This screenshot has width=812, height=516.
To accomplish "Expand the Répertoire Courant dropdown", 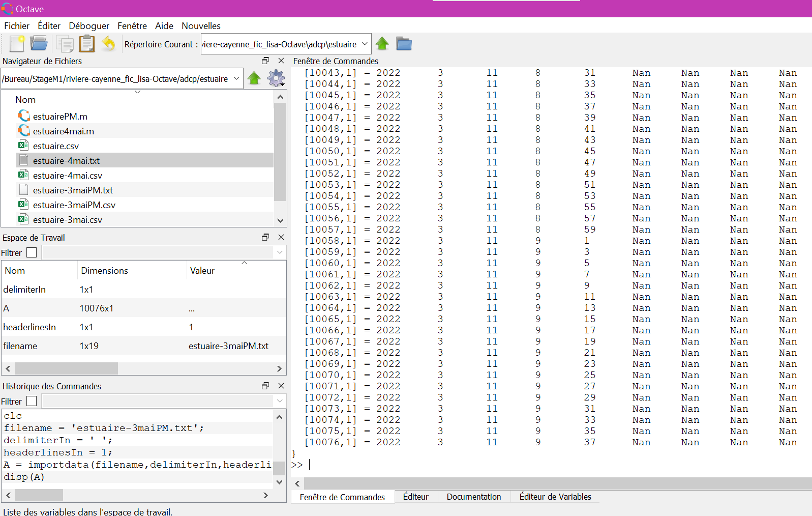I will pyautogui.click(x=364, y=44).
